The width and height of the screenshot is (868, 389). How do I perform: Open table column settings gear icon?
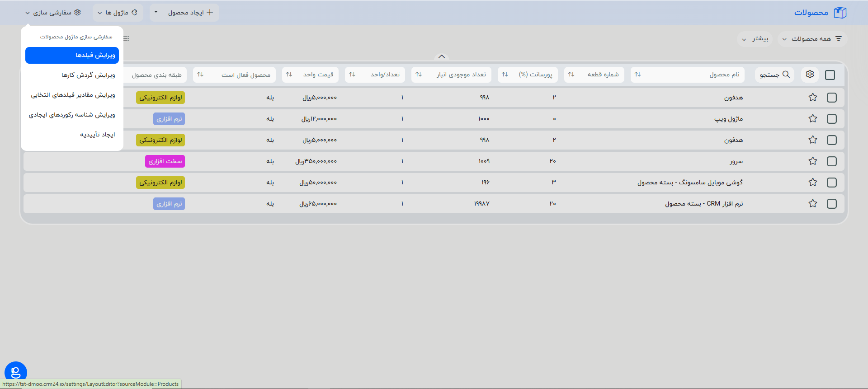810,75
